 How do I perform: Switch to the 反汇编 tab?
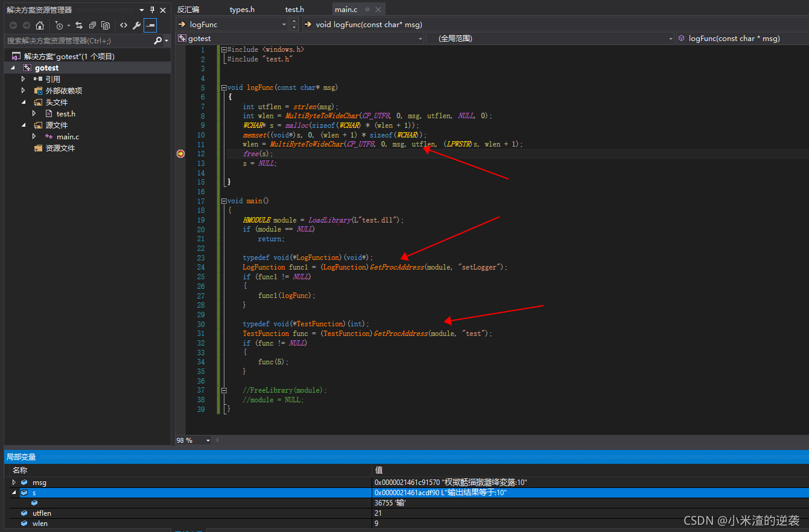pyautogui.click(x=188, y=10)
